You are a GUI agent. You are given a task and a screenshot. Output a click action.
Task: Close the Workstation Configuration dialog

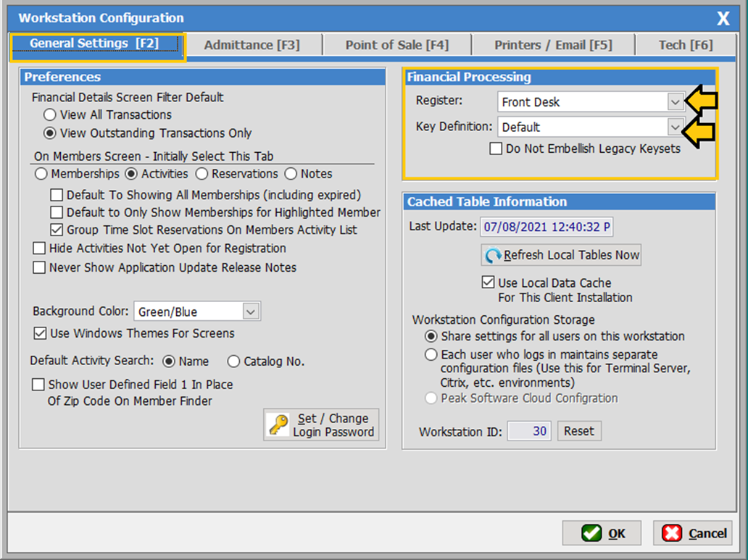[723, 19]
